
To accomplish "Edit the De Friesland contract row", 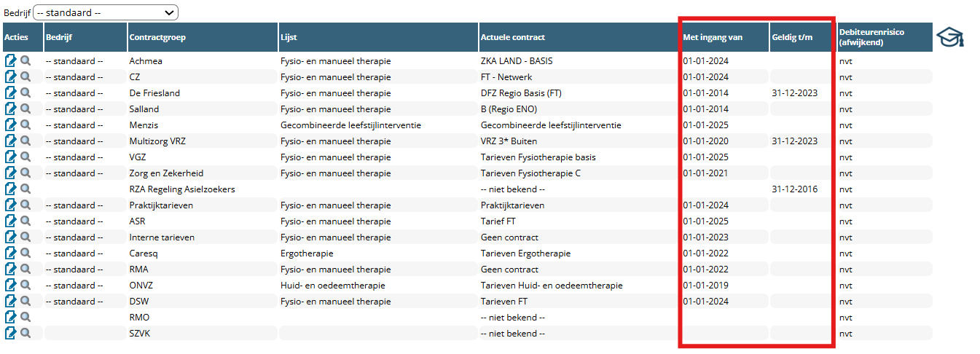I will point(11,93).
